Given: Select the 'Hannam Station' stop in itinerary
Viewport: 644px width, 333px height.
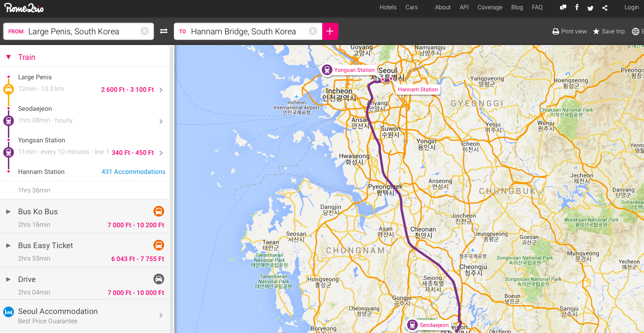Looking at the screenshot, I should (x=41, y=172).
